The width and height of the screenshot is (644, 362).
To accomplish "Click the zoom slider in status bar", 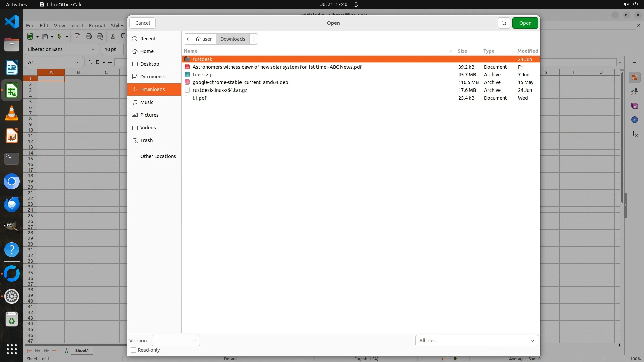I will [x=604, y=359].
